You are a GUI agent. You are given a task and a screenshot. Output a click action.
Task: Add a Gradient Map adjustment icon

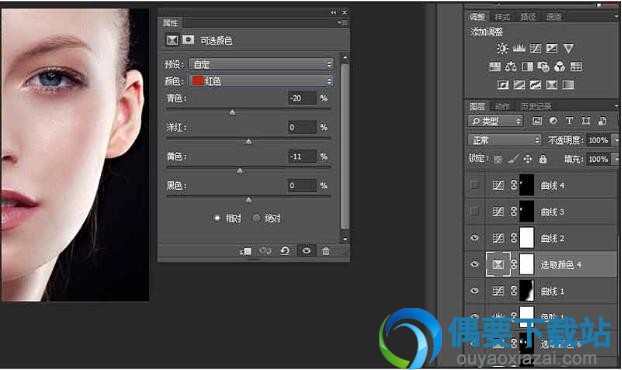click(568, 84)
